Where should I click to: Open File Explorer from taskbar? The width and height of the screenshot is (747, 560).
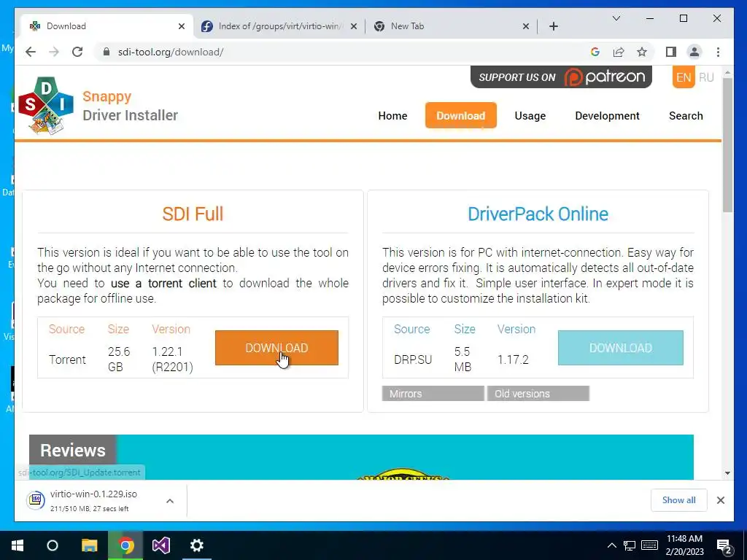(x=89, y=545)
